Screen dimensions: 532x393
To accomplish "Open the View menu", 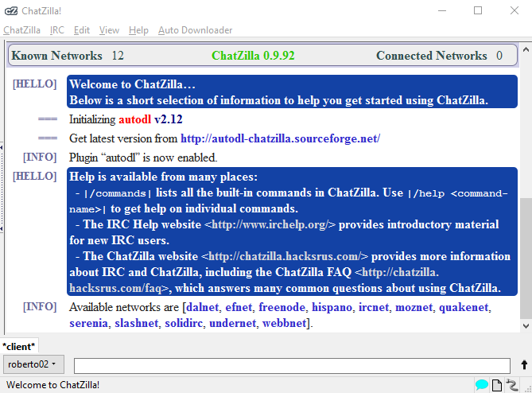I will click(x=109, y=30).
